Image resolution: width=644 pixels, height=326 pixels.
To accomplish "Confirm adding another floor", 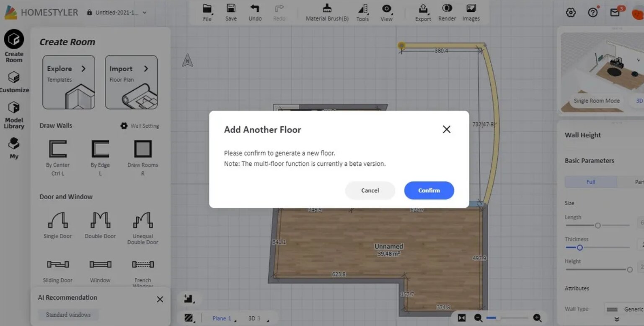I will point(429,190).
